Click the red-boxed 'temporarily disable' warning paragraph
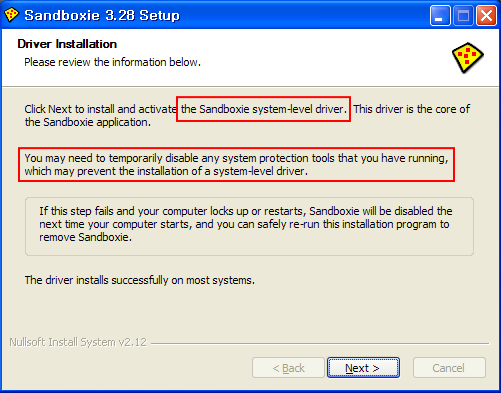 236,164
